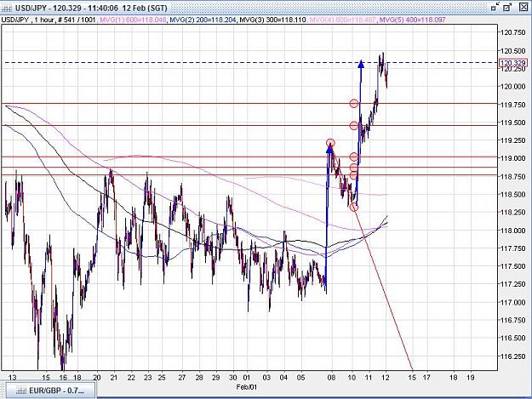
Task: Click date label 08 on time axis
Action: click(332, 378)
